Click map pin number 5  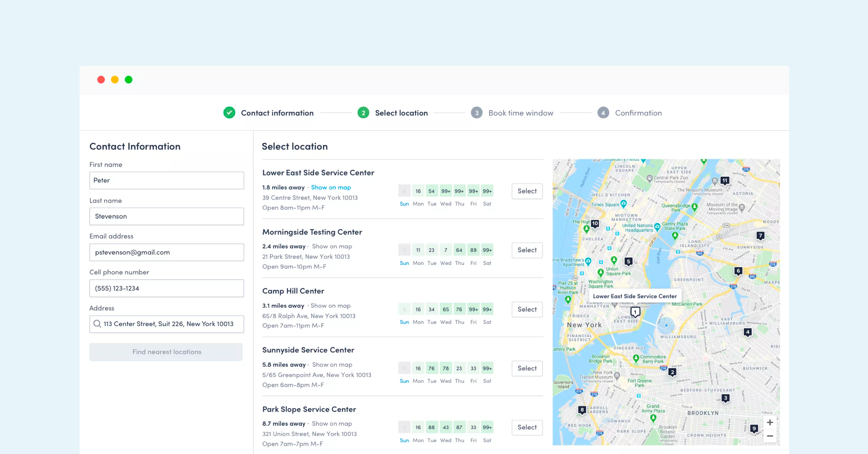coord(629,261)
